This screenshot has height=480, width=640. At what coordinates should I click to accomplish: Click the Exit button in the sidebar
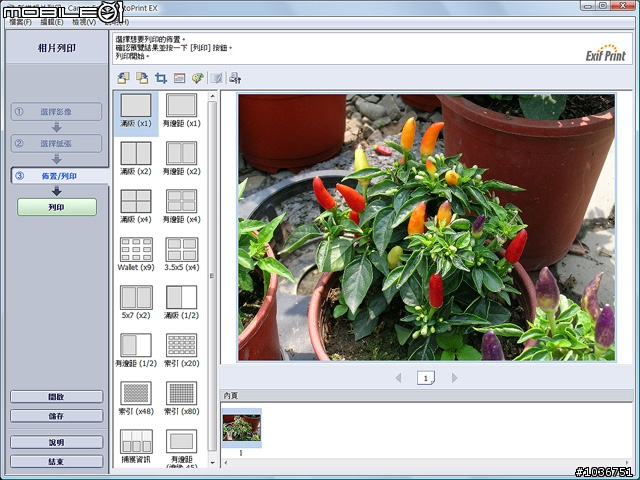point(56,461)
